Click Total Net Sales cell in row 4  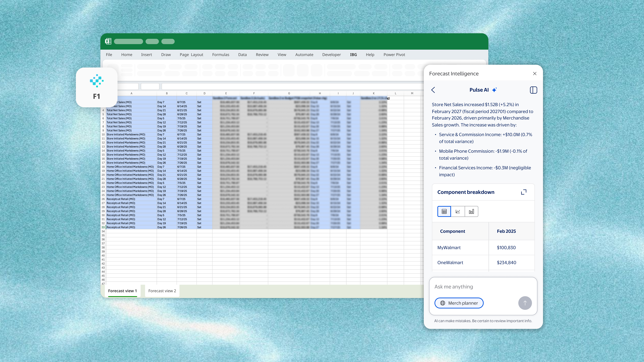click(x=131, y=110)
